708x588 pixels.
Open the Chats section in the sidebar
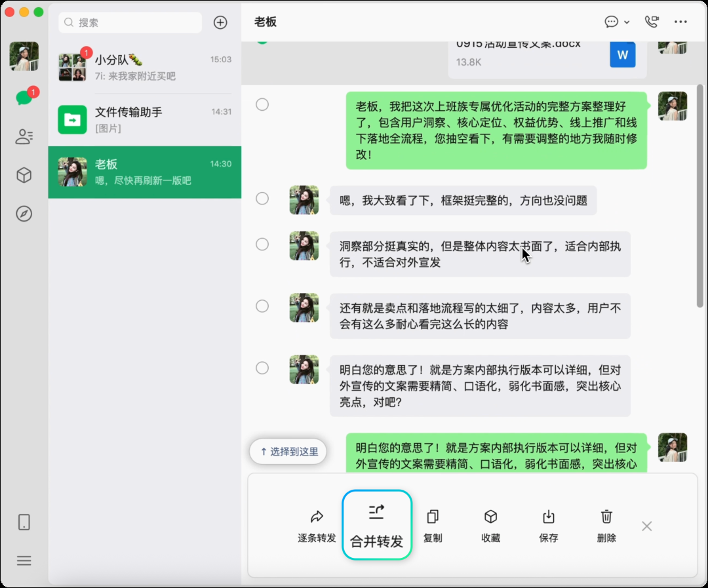24,97
